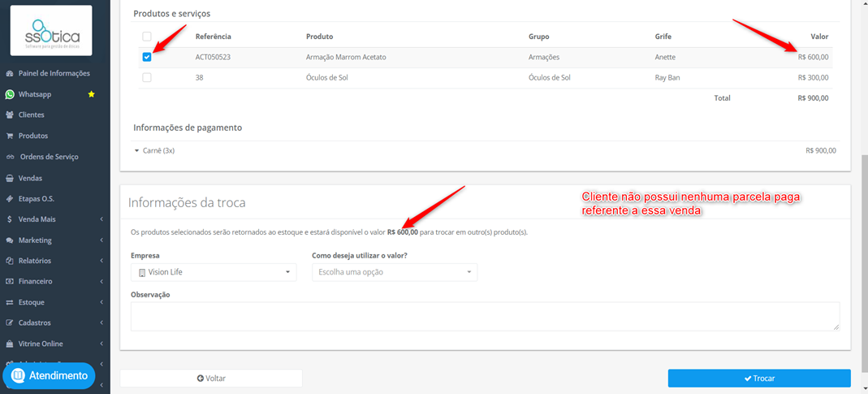This screenshot has height=394, width=868.
Task: Click into the Observação text area
Action: pos(485,317)
